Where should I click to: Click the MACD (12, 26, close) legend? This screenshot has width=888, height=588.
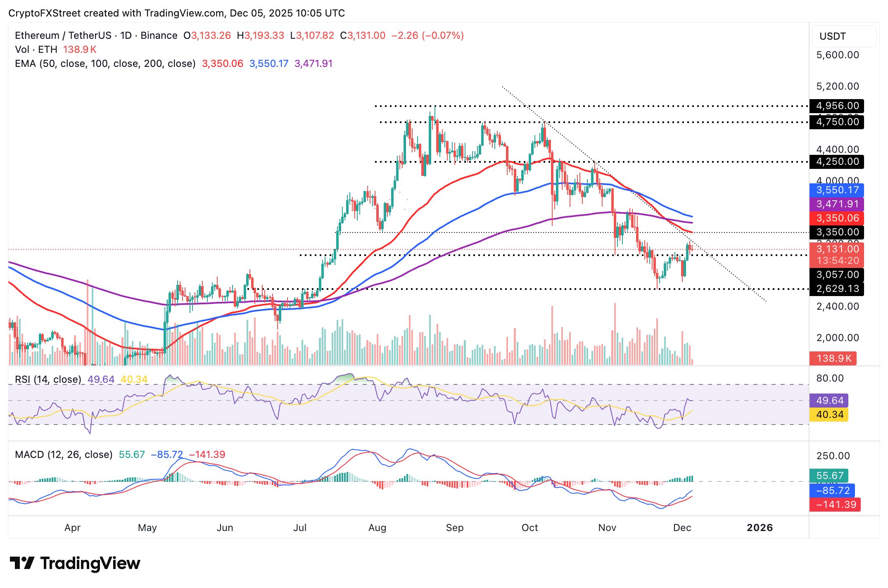click(64, 455)
